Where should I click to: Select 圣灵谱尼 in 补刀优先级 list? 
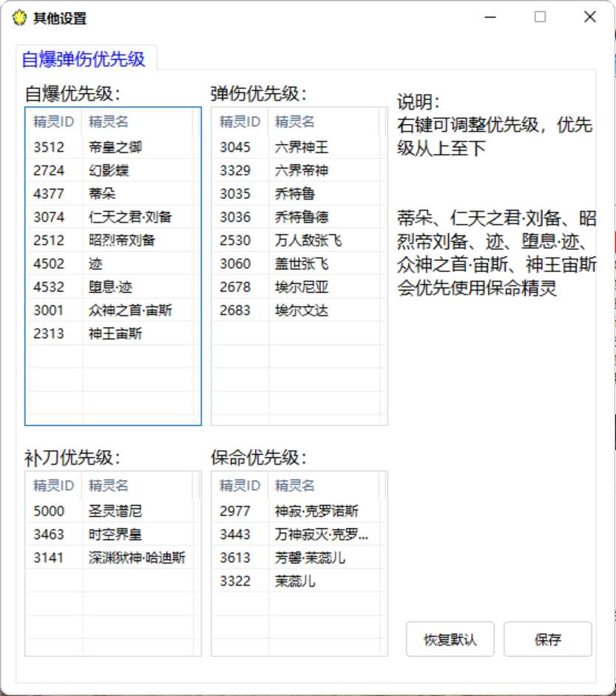(115, 511)
